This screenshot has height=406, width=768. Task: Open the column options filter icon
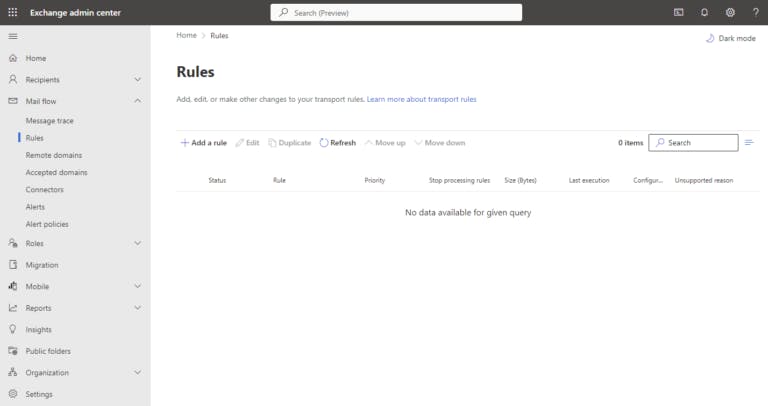(x=749, y=143)
